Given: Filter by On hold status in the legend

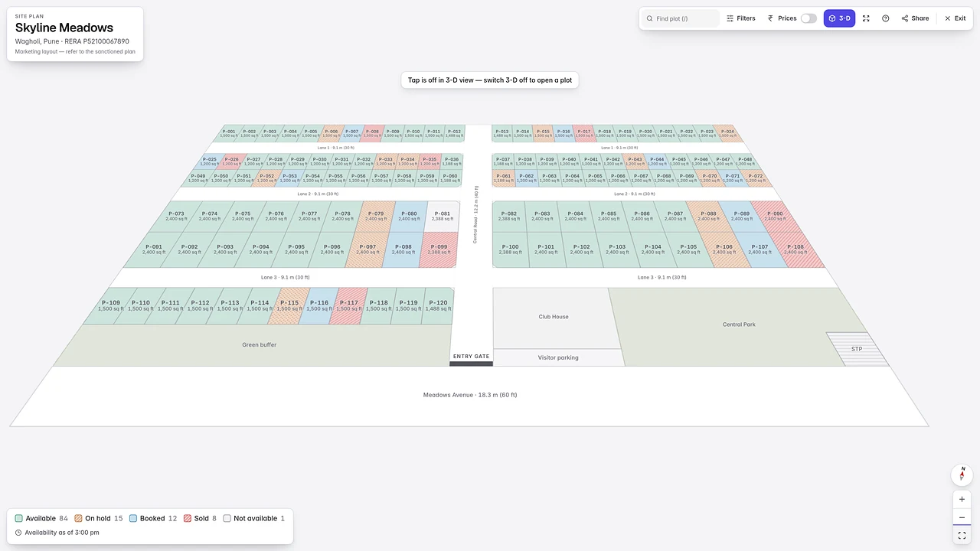Looking at the screenshot, I should click(98, 518).
